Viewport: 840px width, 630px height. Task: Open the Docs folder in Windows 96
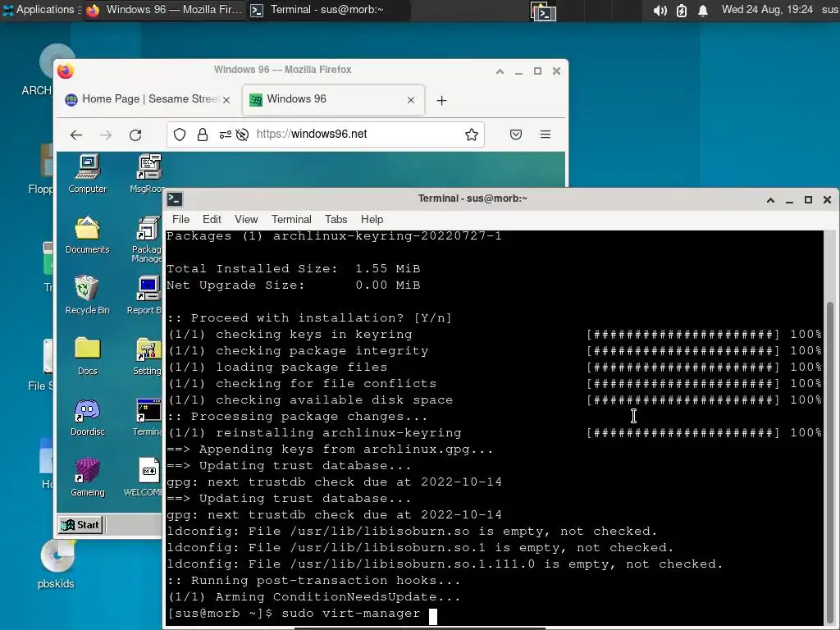coord(87,356)
